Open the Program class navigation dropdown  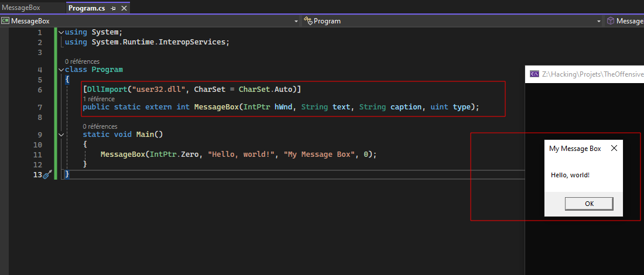pyautogui.click(x=452, y=21)
